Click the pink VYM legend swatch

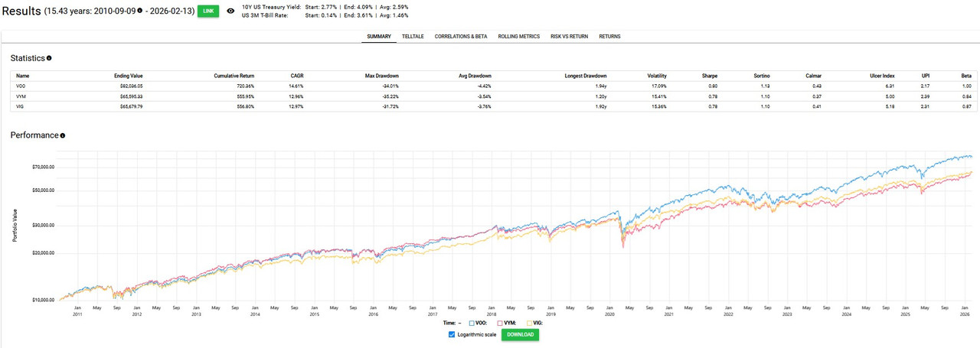(x=500, y=324)
